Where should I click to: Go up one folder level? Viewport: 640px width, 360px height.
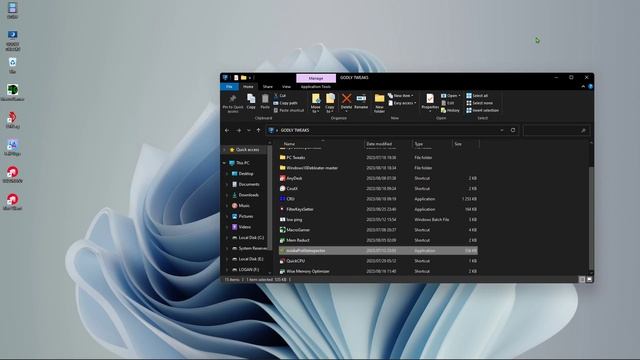click(258, 130)
